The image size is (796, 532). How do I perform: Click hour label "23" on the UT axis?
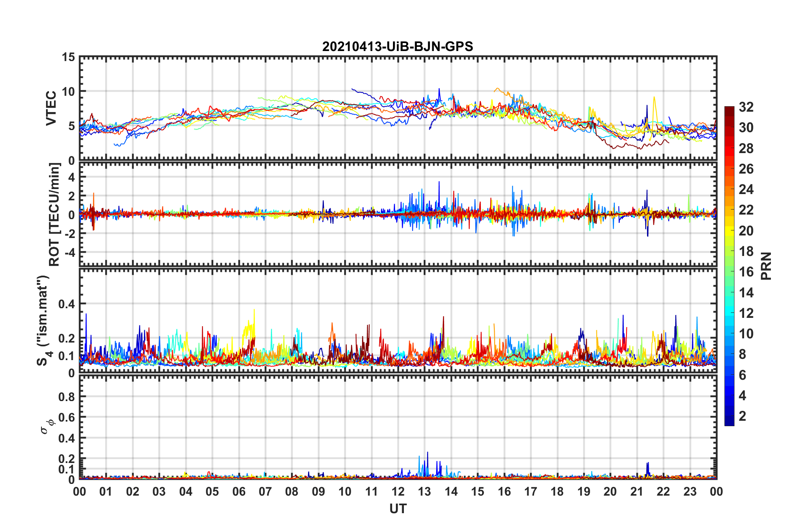(x=690, y=491)
